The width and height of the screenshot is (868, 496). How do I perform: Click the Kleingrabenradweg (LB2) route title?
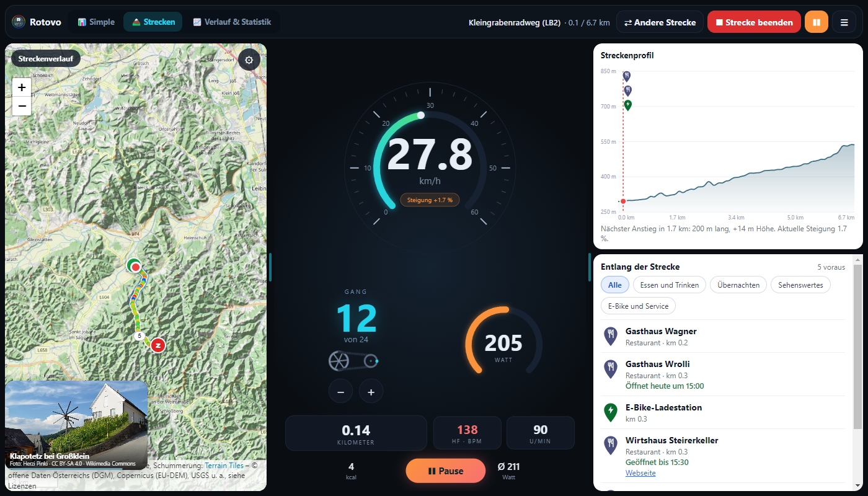coord(515,23)
